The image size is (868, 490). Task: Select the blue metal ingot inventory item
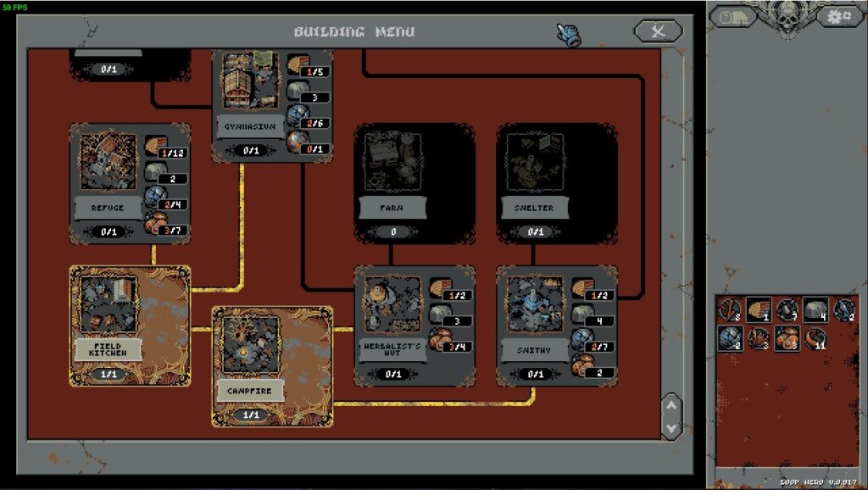[x=730, y=338]
